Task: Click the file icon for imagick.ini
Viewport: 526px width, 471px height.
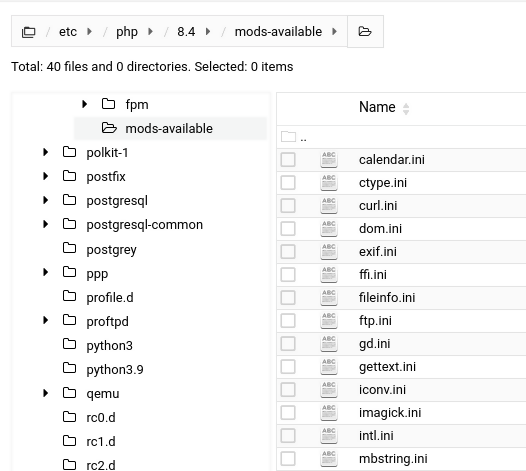Action: [x=329, y=413]
